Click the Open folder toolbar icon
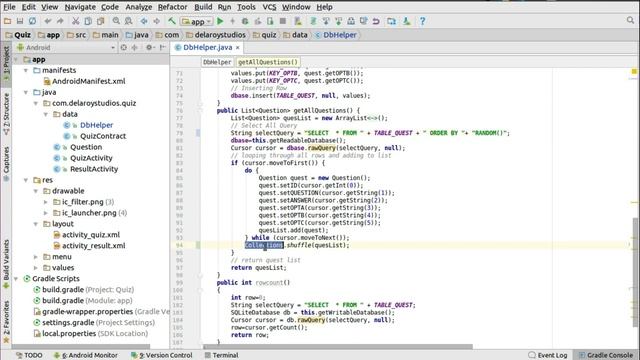The width and height of the screenshot is (640, 360). click(7, 21)
